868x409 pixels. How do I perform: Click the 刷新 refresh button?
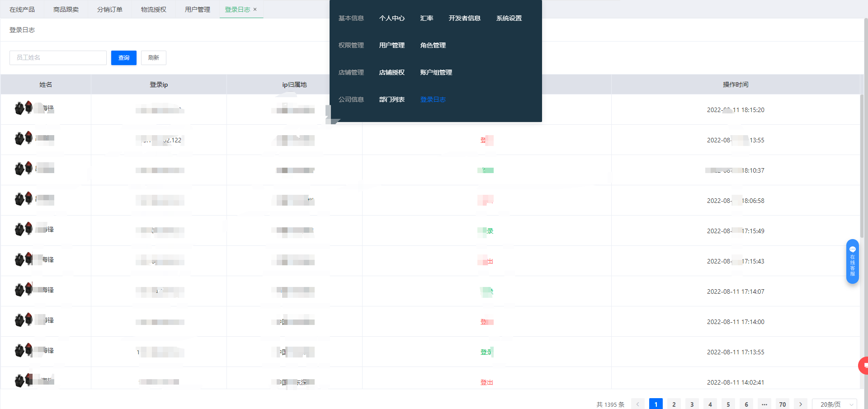point(154,58)
